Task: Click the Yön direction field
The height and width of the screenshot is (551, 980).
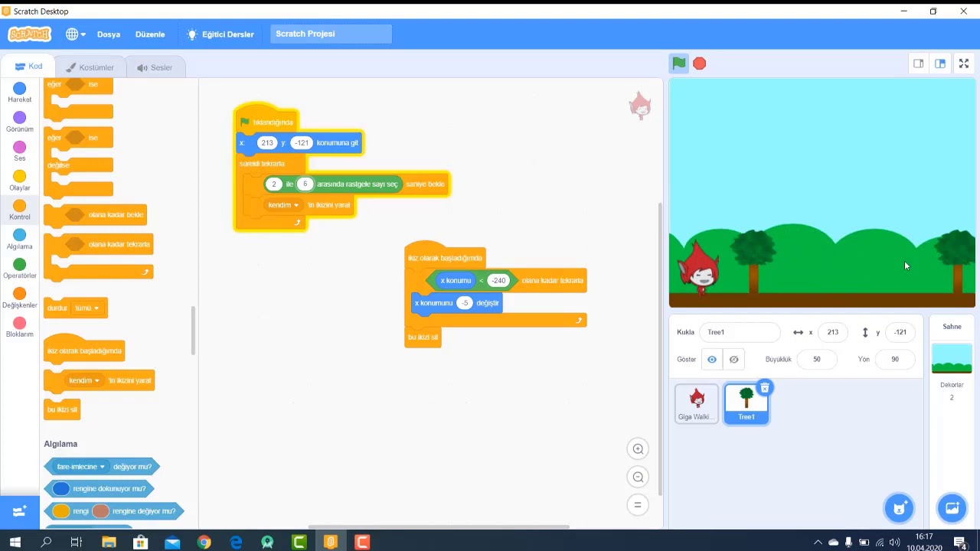Action: point(895,359)
